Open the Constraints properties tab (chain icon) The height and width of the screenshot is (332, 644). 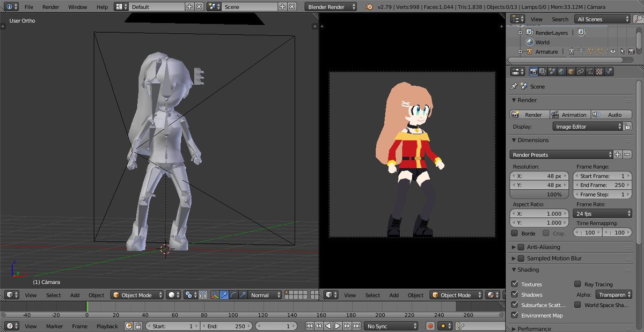pos(580,71)
